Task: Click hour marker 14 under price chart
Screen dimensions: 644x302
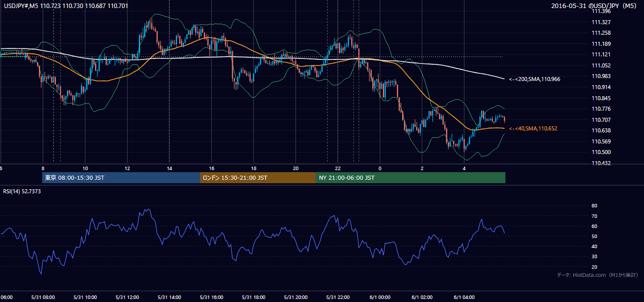Action: point(169,168)
